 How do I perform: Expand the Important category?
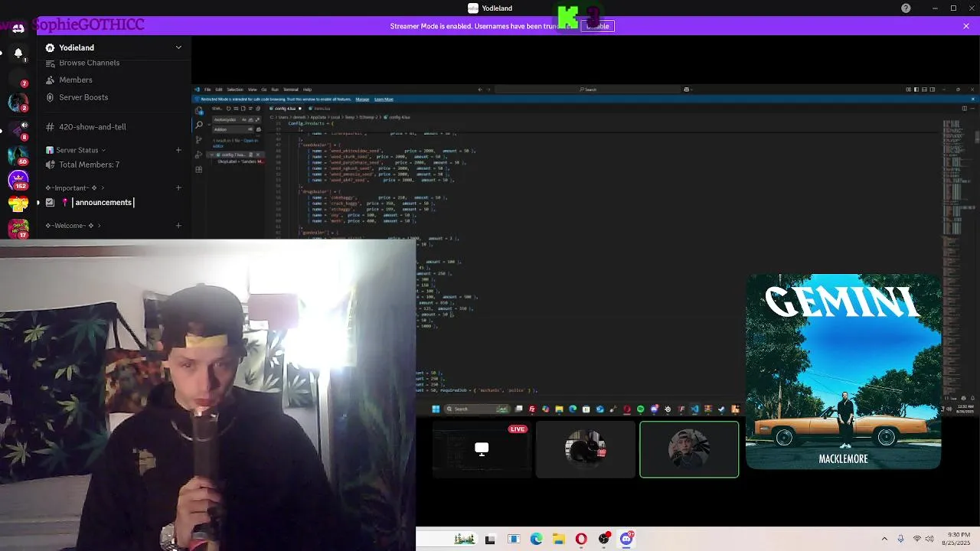75,187
